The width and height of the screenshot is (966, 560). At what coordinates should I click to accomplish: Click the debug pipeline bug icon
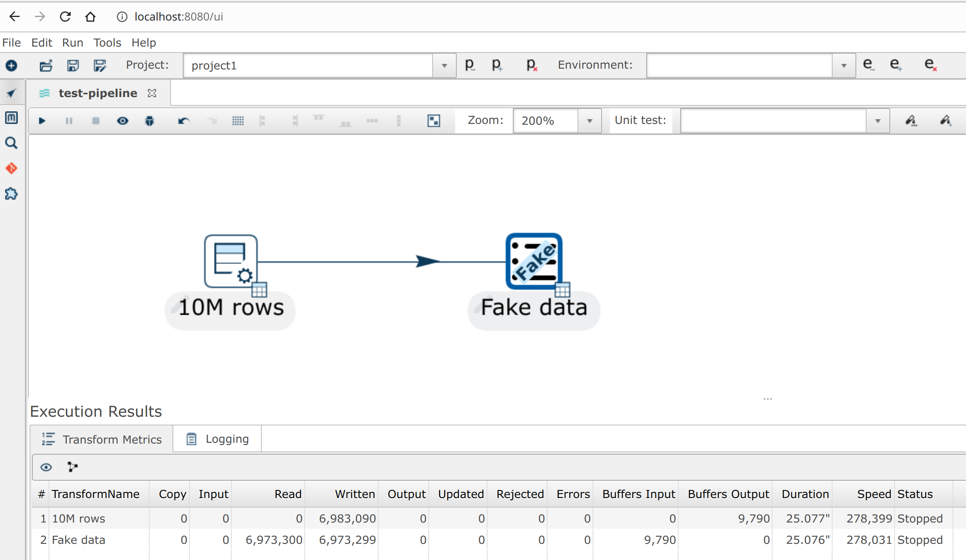point(149,121)
